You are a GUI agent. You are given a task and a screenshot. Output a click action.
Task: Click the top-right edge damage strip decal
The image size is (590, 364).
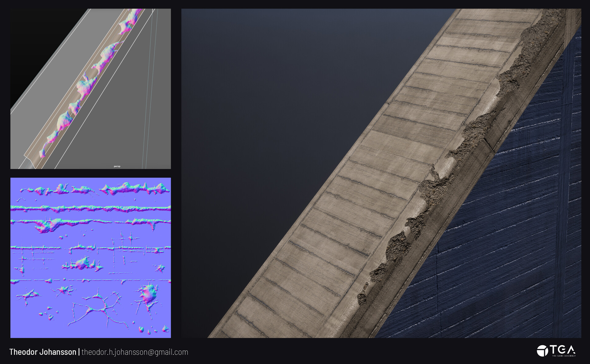click(134, 188)
